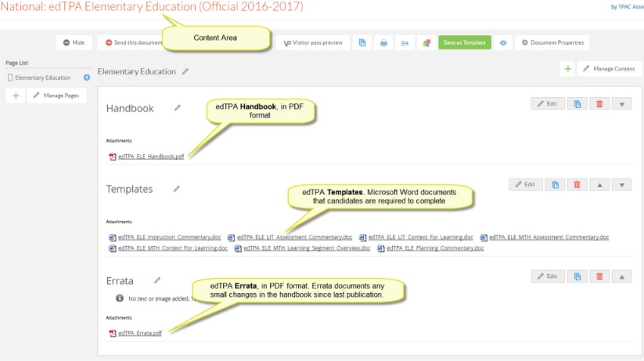Screen dimensions: 644x361
Task: Toggle the eye preview icon in toolbar
Action: [503, 42]
